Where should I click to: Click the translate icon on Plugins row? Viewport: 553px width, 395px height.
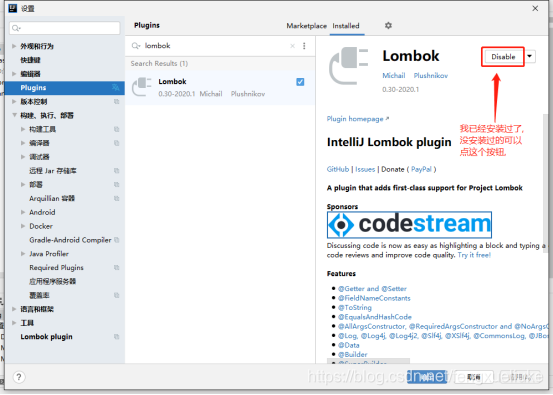click(x=115, y=87)
